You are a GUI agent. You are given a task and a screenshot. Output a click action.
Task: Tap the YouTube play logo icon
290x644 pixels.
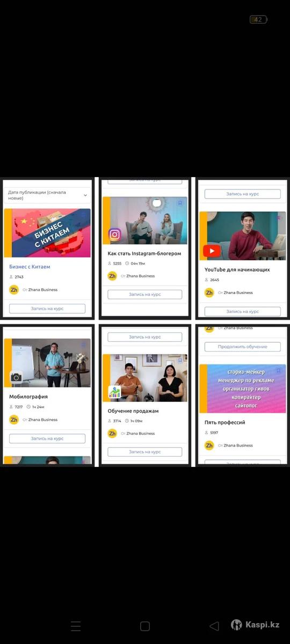[x=212, y=251]
